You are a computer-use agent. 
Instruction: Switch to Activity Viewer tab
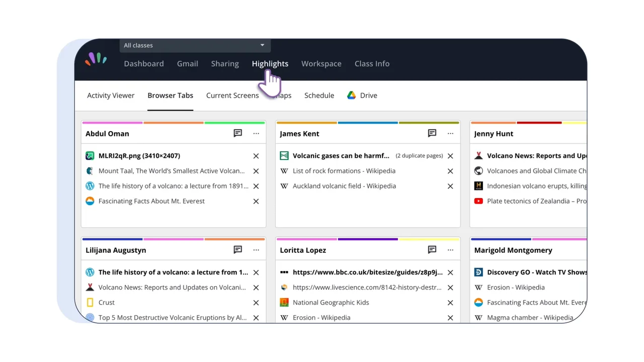coord(111,96)
